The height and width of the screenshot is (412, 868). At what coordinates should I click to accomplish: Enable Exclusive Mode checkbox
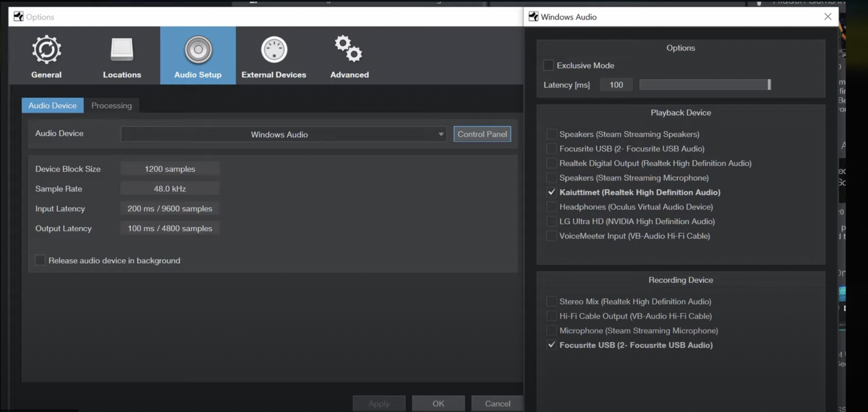click(x=548, y=65)
